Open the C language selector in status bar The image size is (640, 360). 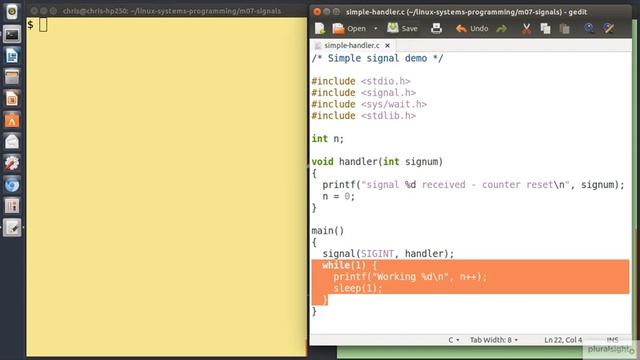[453, 340]
